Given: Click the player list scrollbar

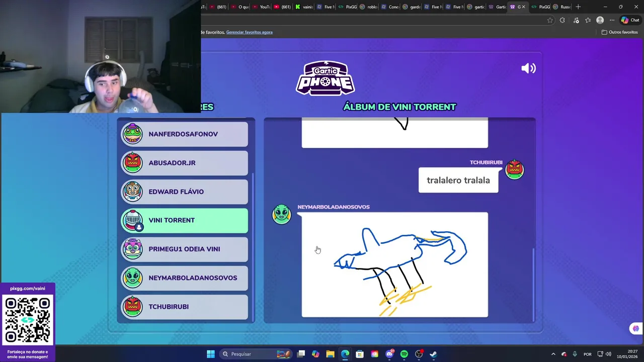Looking at the screenshot, I should (253, 246).
